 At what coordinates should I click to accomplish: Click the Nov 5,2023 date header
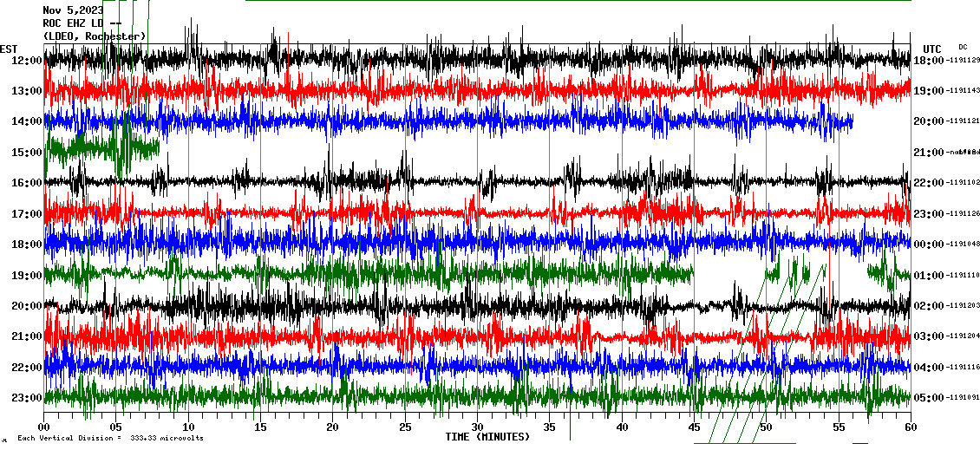click(x=73, y=10)
